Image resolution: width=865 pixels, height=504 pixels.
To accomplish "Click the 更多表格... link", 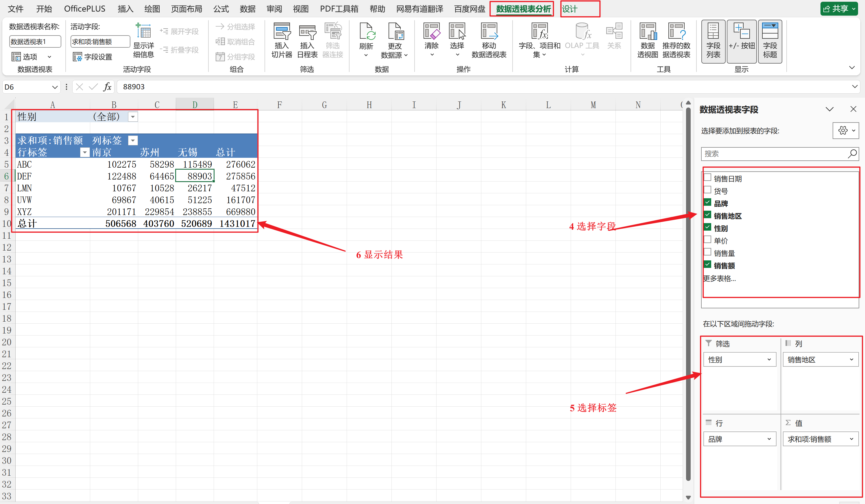I will point(719,279).
